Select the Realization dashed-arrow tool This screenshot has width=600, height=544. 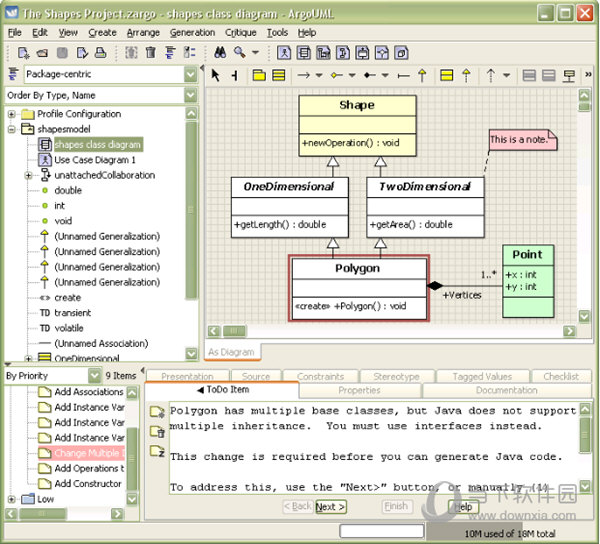point(466,75)
